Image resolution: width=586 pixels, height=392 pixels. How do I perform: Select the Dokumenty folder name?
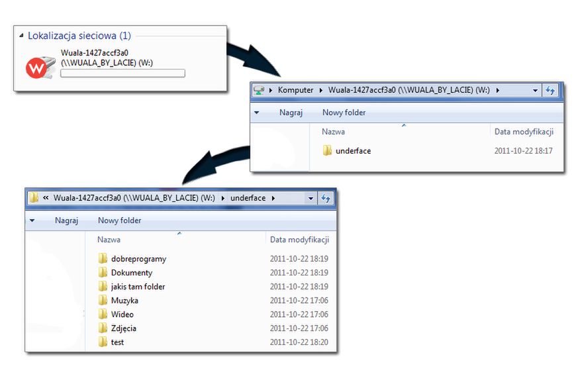point(132,273)
